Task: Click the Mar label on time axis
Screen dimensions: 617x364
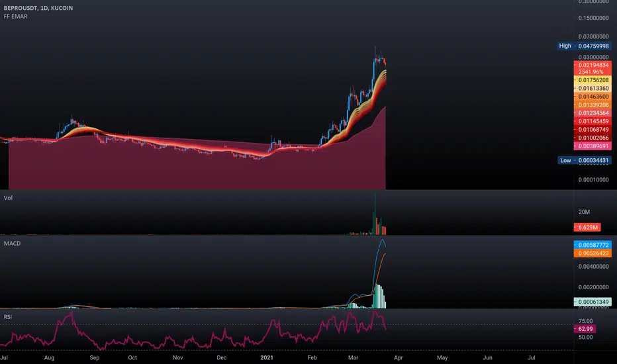Action: click(x=353, y=357)
